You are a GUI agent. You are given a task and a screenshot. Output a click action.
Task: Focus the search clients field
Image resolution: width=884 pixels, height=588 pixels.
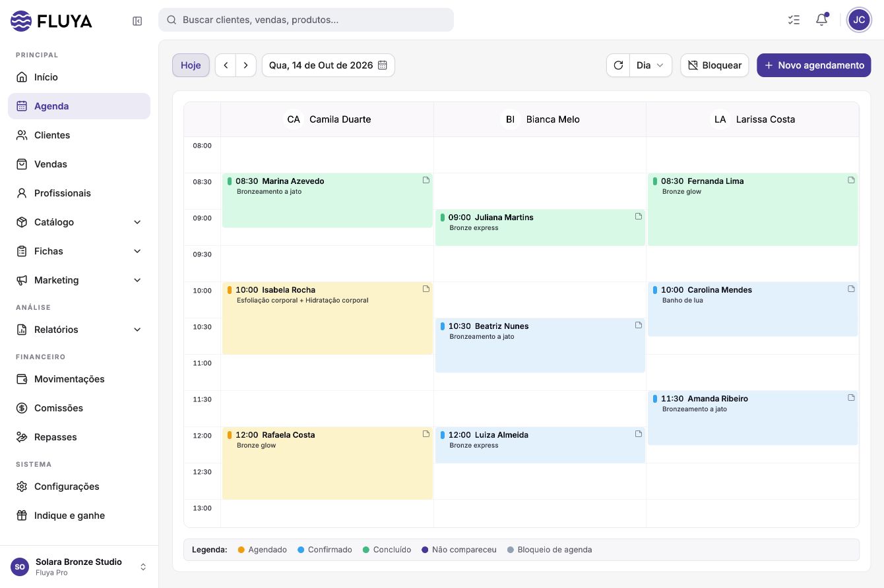click(306, 20)
